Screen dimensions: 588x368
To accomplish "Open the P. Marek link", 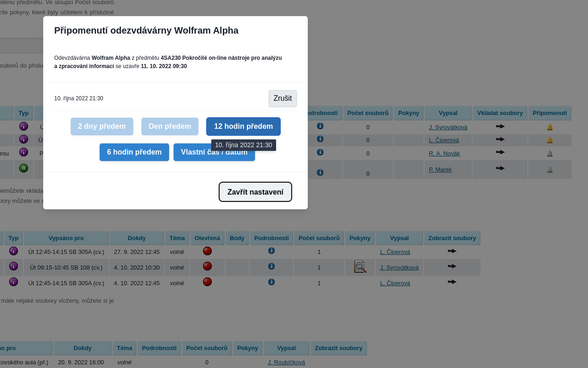I will 440,170.
